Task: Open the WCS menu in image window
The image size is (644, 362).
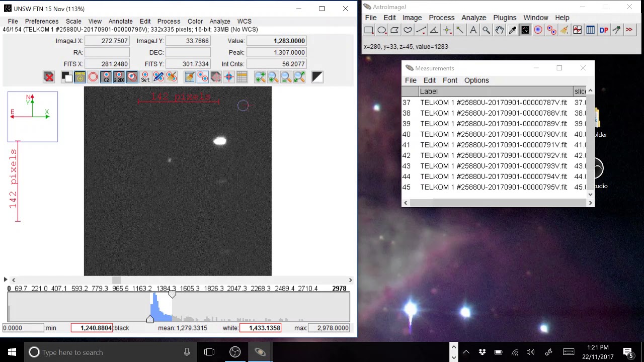Action: [245, 21]
